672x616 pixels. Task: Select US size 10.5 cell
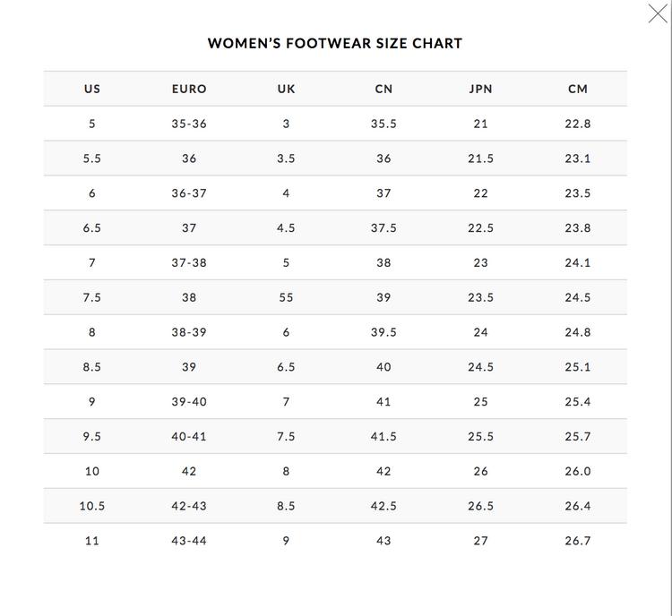pos(92,506)
